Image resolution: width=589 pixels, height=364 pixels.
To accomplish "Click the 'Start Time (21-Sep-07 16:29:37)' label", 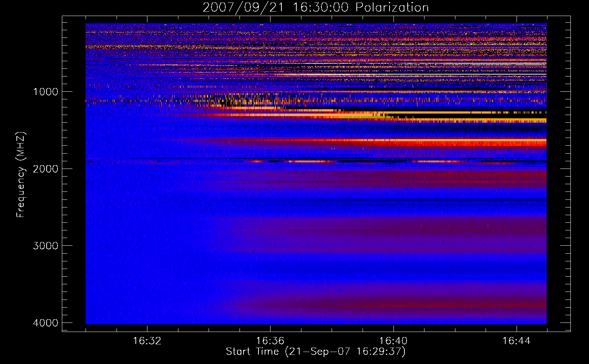I will click(x=316, y=352).
